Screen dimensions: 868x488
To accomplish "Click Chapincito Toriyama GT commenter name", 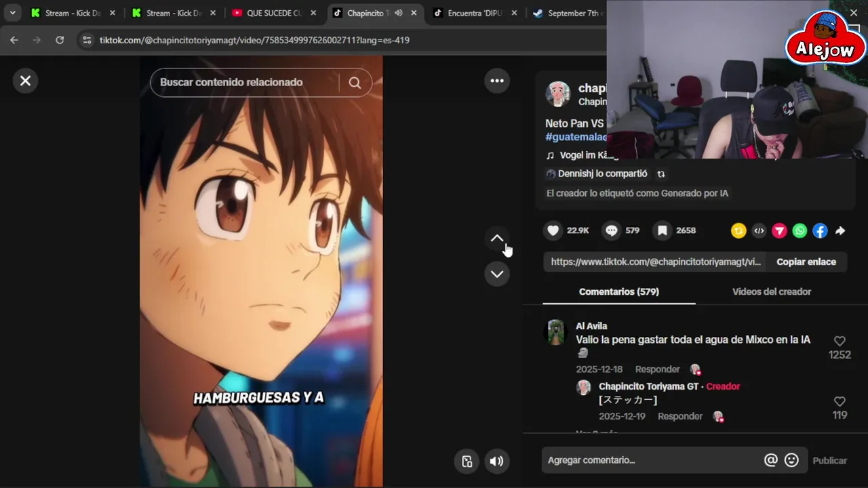I will (648, 386).
